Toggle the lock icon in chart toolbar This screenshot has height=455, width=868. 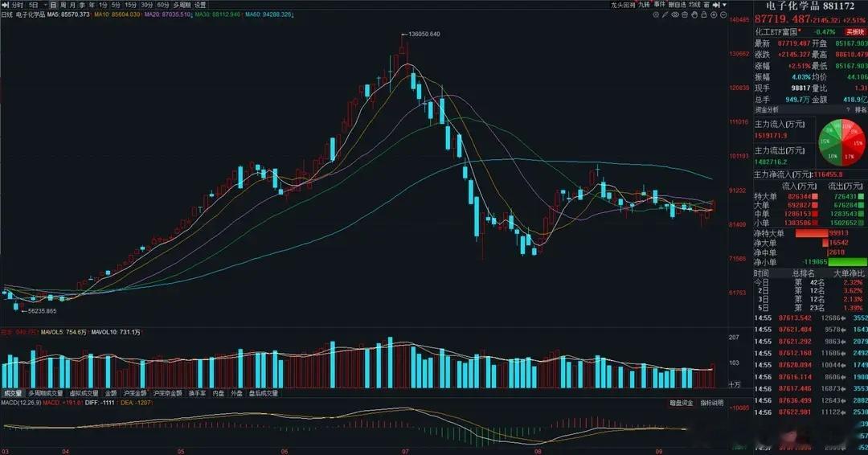point(704,15)
